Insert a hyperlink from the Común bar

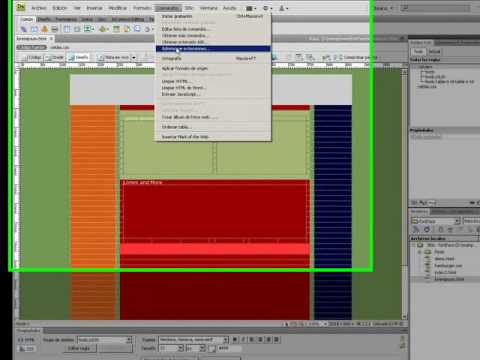pos(24,29)
